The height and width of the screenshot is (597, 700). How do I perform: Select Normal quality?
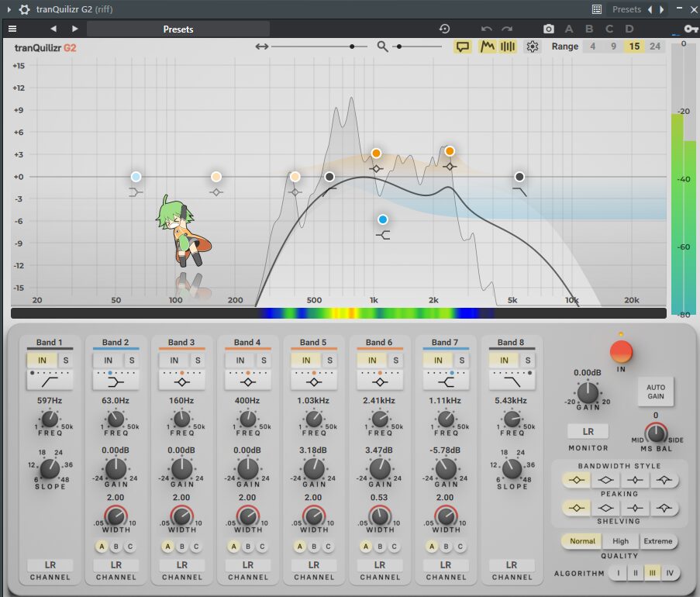(582, 541)
